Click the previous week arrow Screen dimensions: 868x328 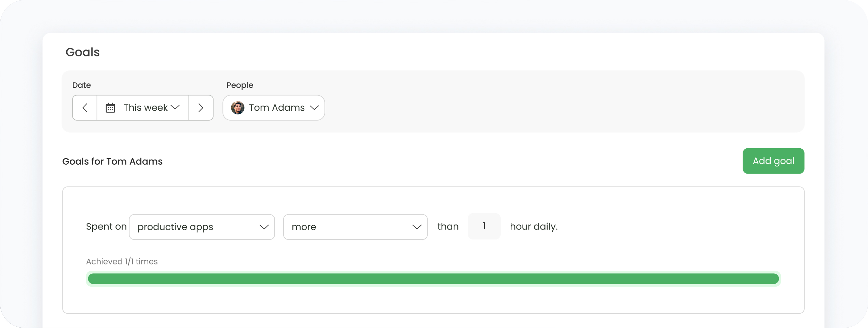tap(84, 108)
